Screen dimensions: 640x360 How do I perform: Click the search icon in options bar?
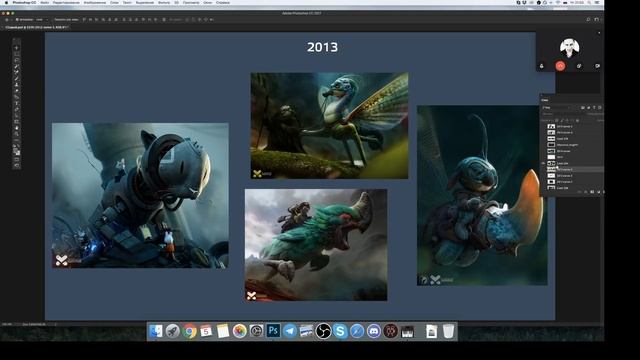[x=588, y=19]
